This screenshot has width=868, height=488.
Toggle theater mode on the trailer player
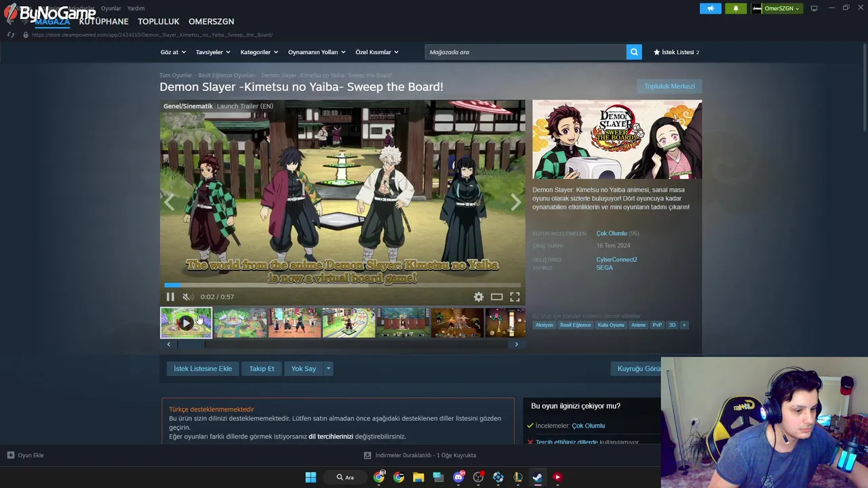pos(497,297)
